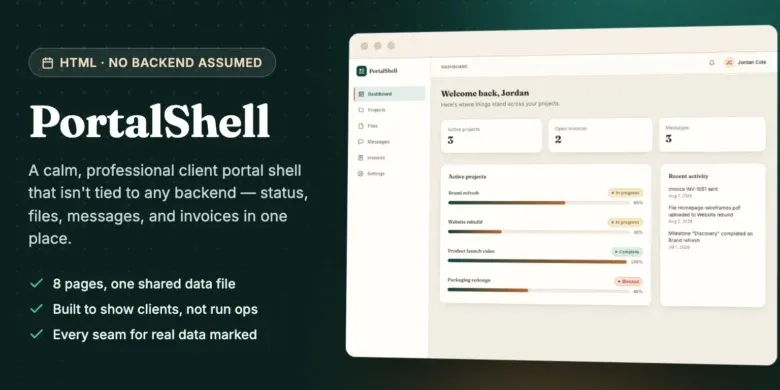Click the JC user avatar

click(x=729, y=62)
